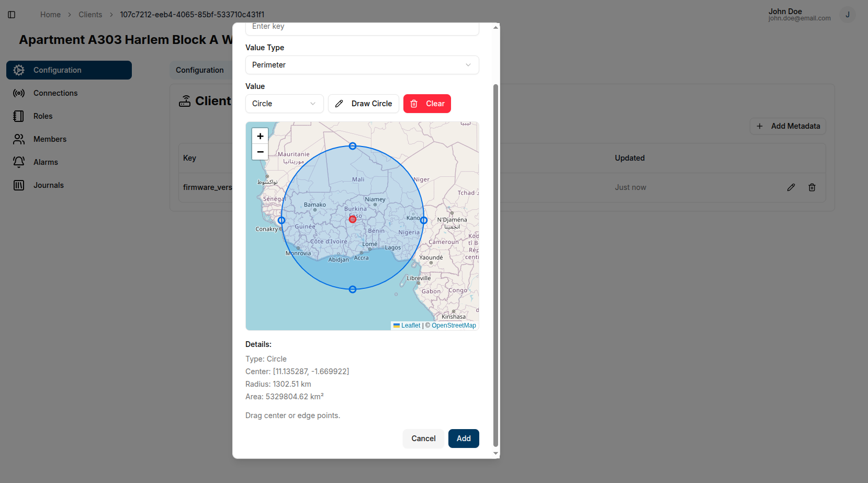
Task: Zoom out on the map
Action: [x=260, y=152]
